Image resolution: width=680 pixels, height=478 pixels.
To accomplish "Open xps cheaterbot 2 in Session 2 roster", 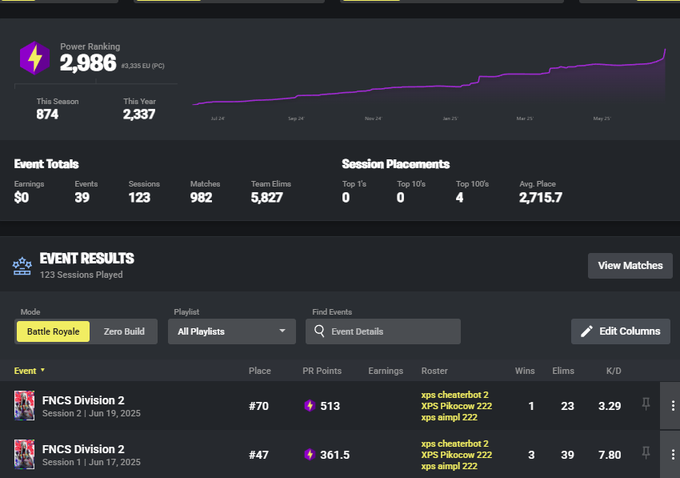I will [454, 395].
